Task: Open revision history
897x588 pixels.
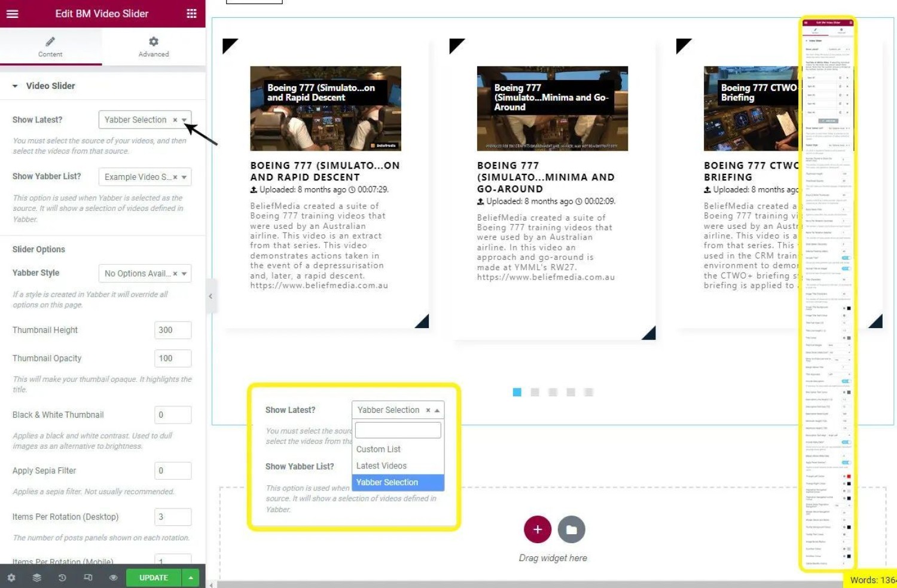Action: click(62, 578)
